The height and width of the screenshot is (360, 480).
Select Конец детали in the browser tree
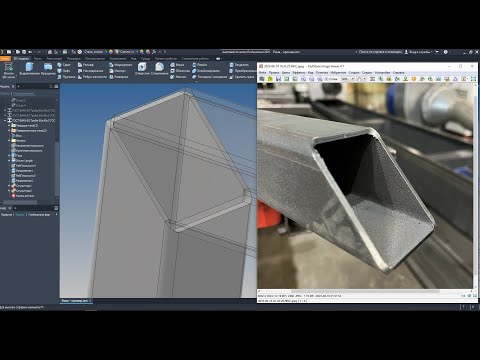[23, 196]
